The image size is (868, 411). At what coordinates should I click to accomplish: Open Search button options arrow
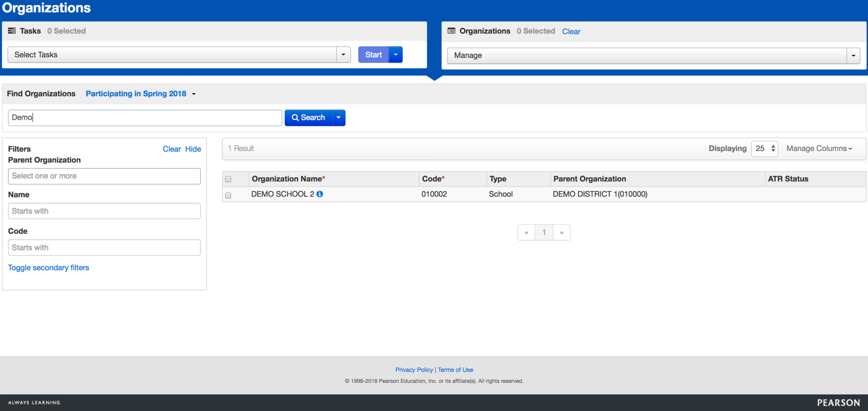[339, 118]
